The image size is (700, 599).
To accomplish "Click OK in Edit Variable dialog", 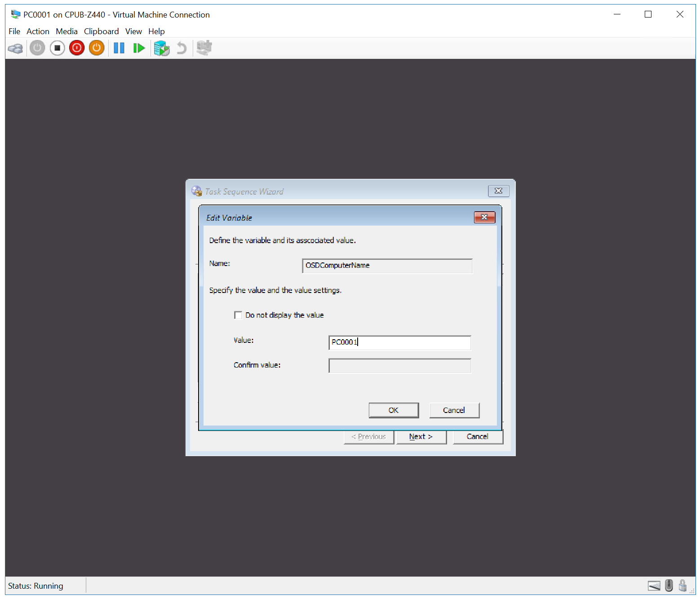I will [x=394, y=410].
